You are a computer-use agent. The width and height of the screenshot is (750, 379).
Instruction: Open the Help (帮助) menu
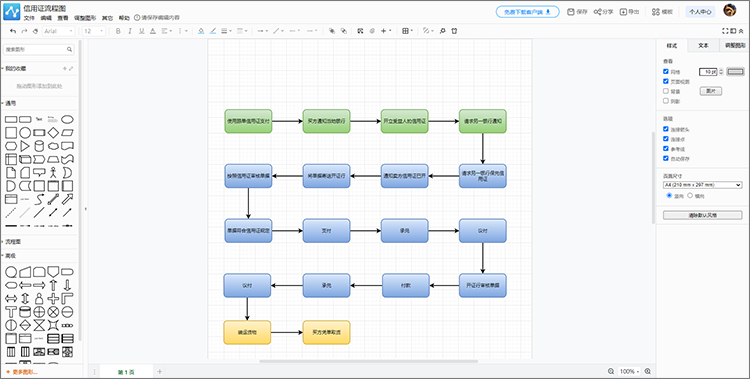124,18
